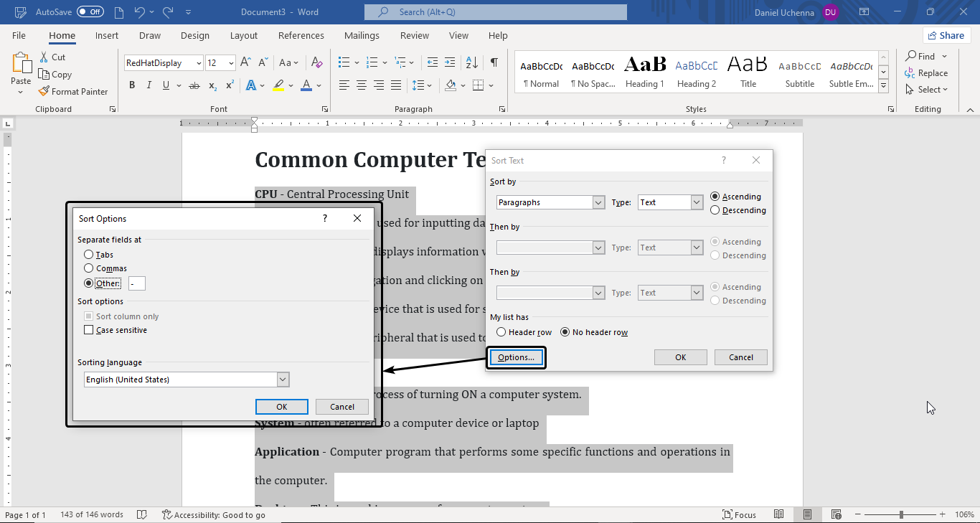Open the font size dropdown
The width and height of the screenshot is (980, 523).
pos(231,63)
